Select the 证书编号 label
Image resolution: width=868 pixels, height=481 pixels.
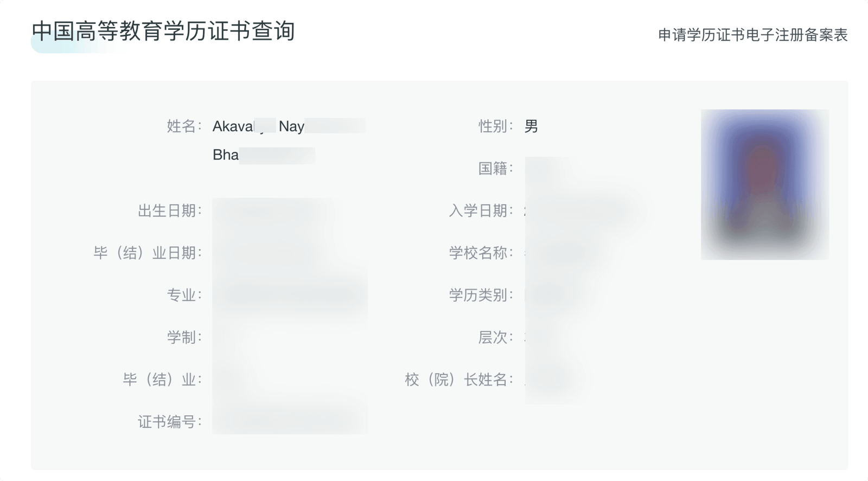click(x=170, y=422)
